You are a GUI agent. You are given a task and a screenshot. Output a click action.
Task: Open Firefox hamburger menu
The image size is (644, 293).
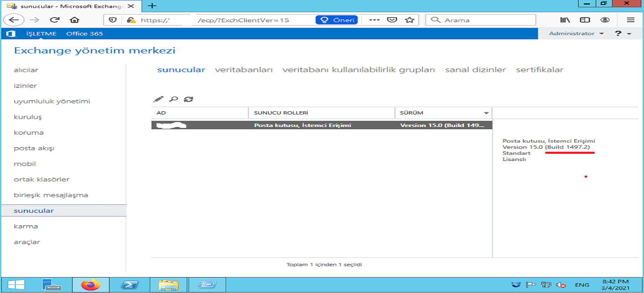(631, 20)
